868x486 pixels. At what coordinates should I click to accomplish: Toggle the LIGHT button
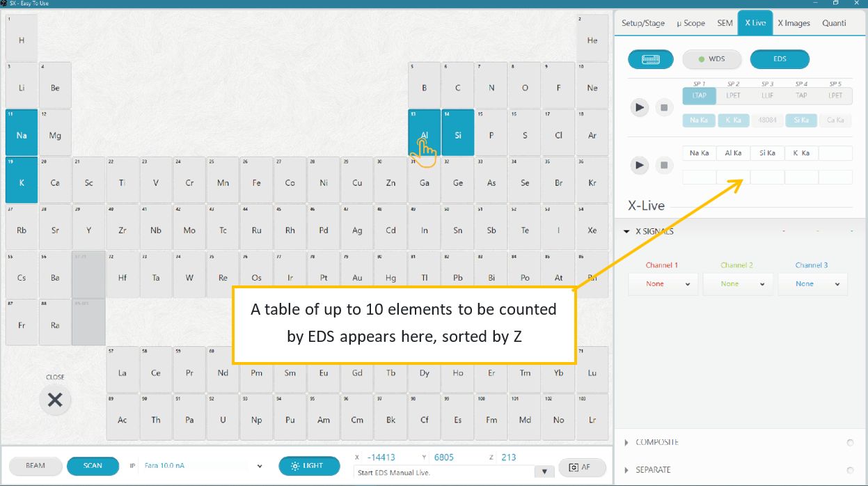309,466
